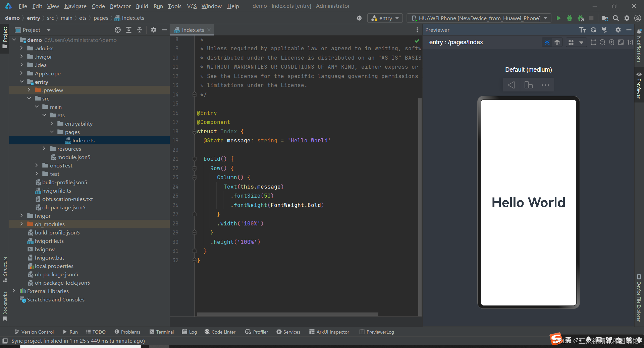Run the entry module with green play button
Viewport: 644px width, 348px height.
point(558,18)
